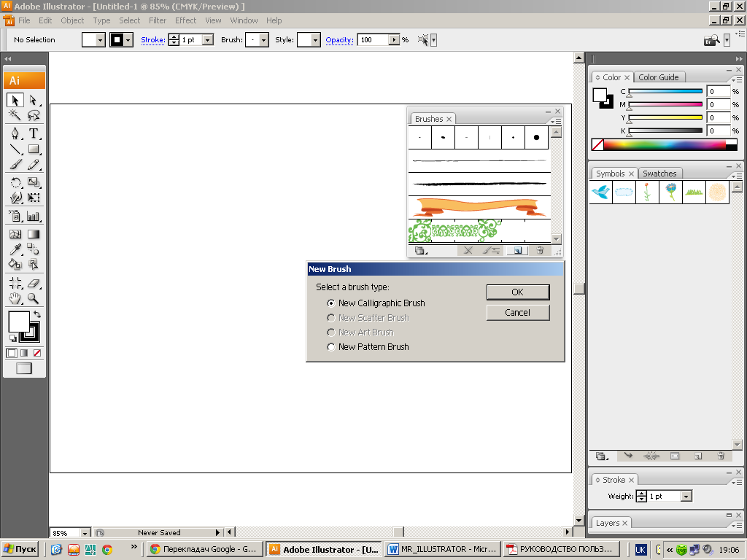Select the Column Graph tool
Image resolution: width=747 pixels, height=560 pixels.
point(34,216)
